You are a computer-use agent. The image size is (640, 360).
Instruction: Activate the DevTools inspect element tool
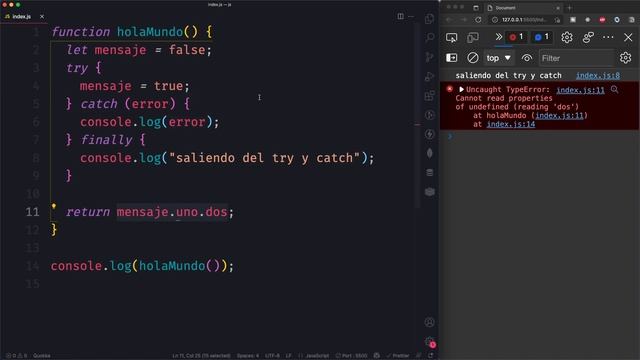(x=451, y=38)
